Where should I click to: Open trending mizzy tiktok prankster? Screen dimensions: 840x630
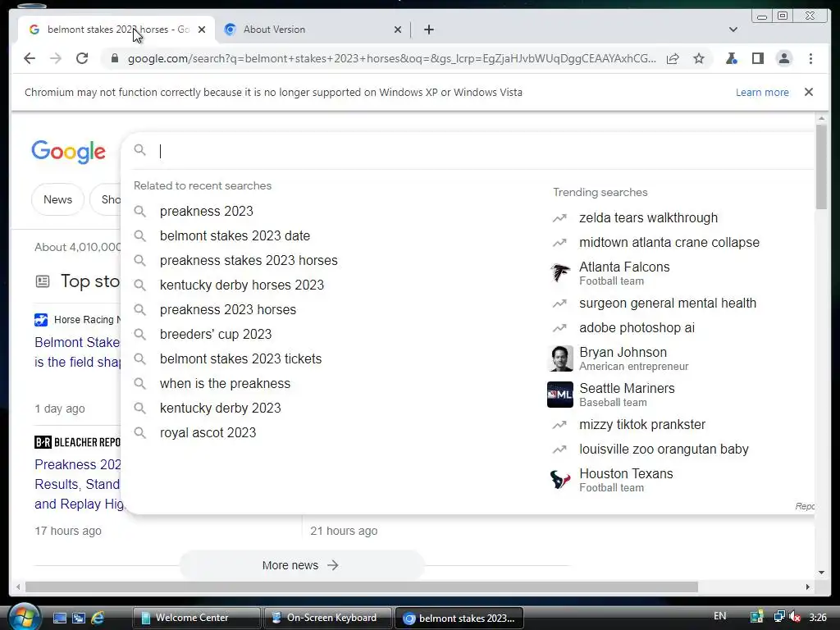click(641, 425)
